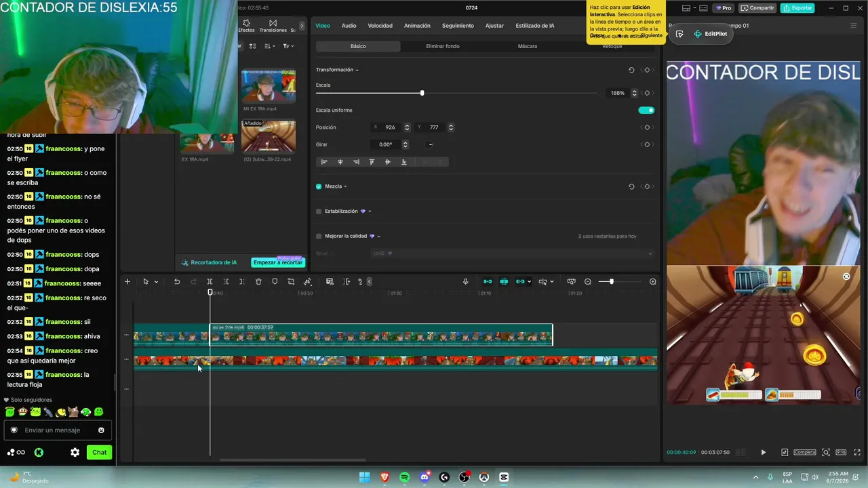Align clip to the top edge
This screenshot has width=868, height=488.
tap(372, 162)
